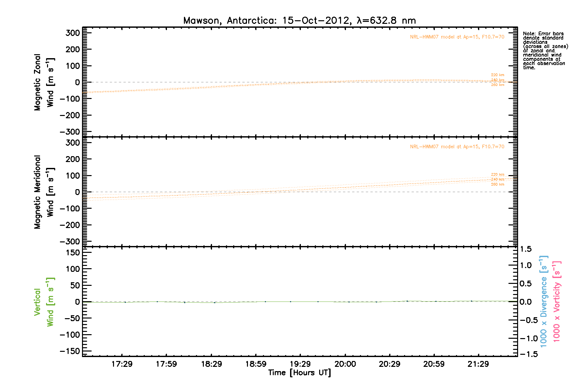This screenshot has width=588, height=392.
Task: Click the 'Time [Hours UT]' axis label
Action: pos(300,373)
